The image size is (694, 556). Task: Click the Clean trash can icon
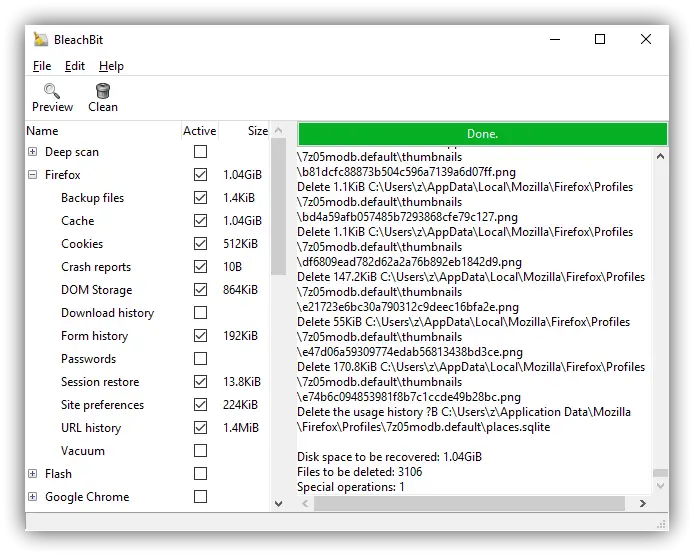point(103,91)
